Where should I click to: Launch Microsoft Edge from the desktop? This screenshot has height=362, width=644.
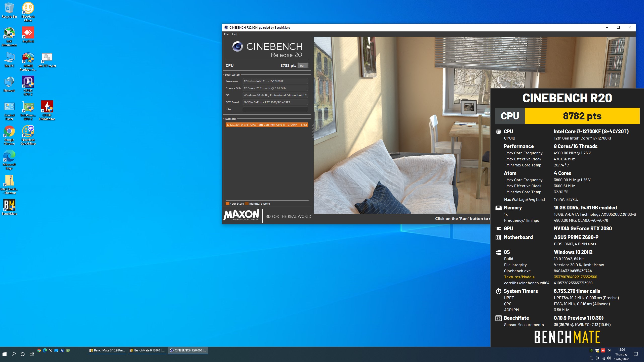coord(9,160)
